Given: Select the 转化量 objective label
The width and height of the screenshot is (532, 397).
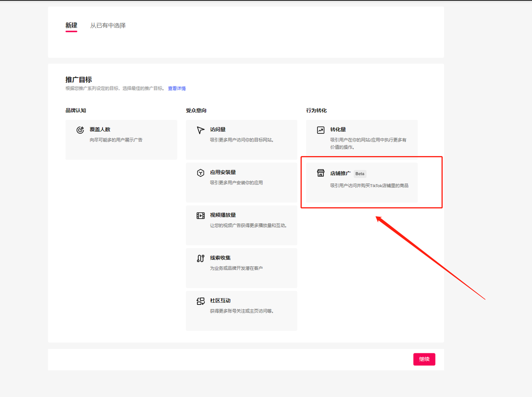Looking at the screenshot, I should pos(338,130).
